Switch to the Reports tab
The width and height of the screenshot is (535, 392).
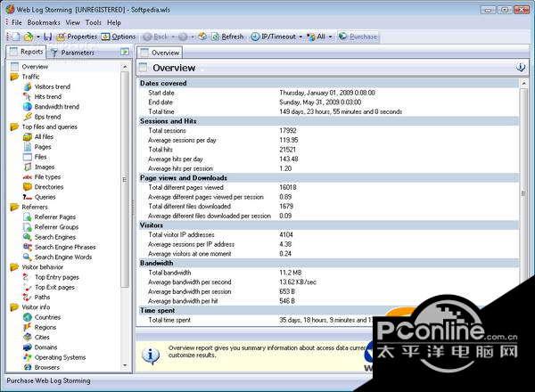coord(26,52)
